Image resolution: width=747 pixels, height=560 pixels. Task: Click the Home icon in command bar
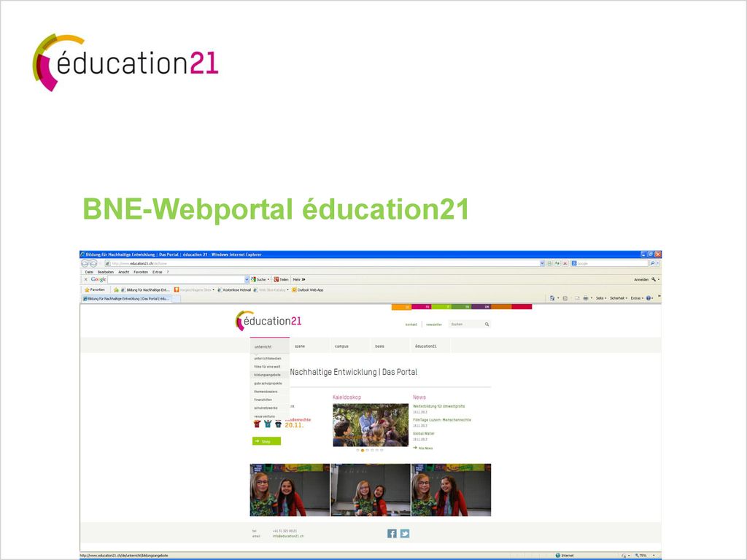[x=552, y=298]
